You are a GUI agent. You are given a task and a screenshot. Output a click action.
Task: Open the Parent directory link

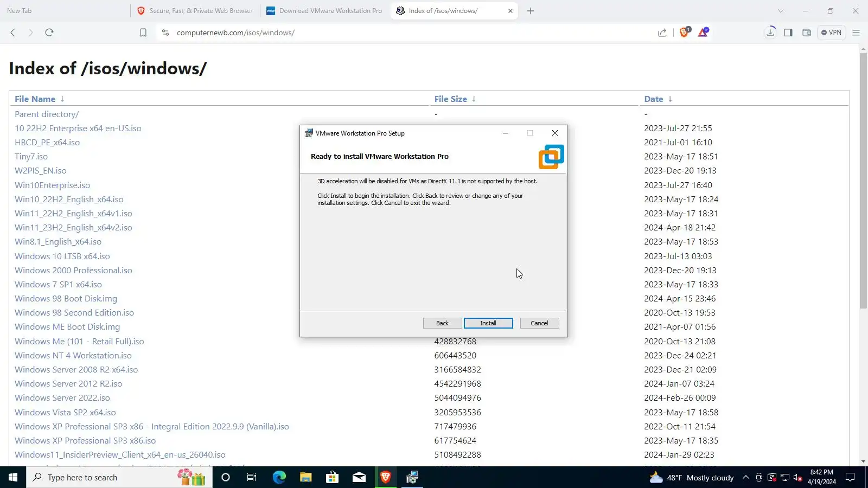pyautogui.click(x=47, y=114)
